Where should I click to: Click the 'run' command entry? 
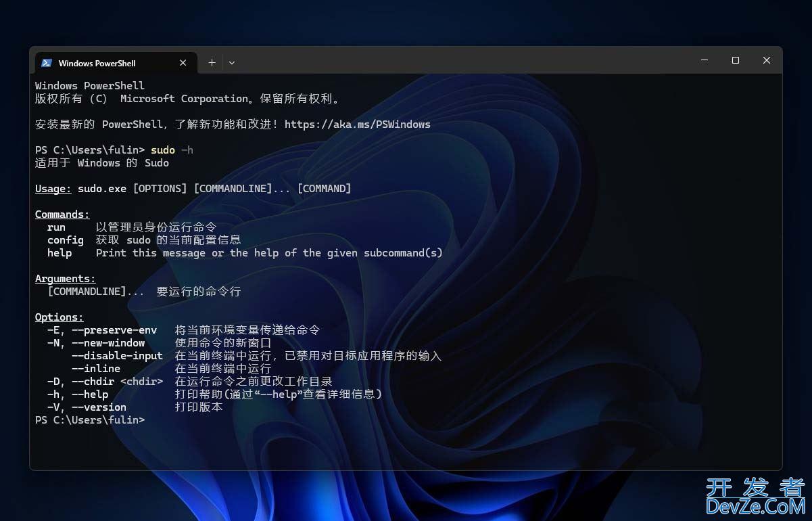(x=56, y=227)
